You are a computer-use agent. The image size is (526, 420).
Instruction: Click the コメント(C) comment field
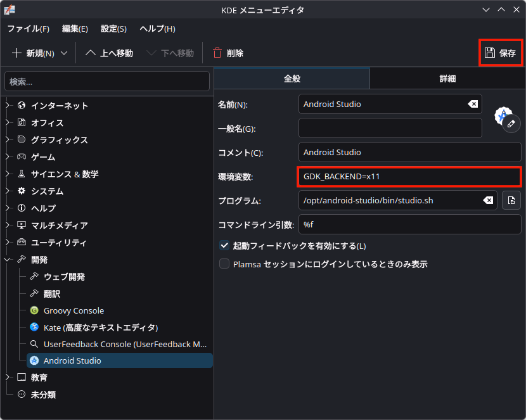coord(409,152)
